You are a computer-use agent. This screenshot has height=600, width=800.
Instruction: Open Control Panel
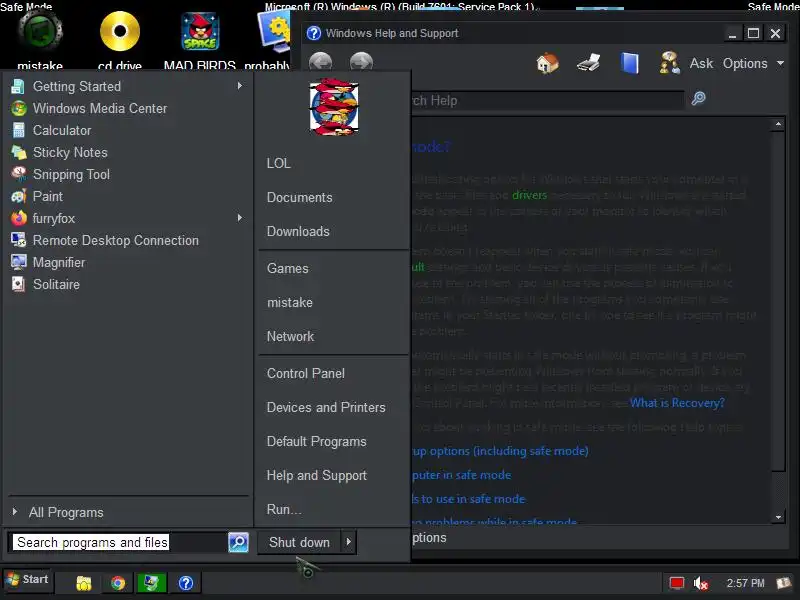[x=306, y=374]
